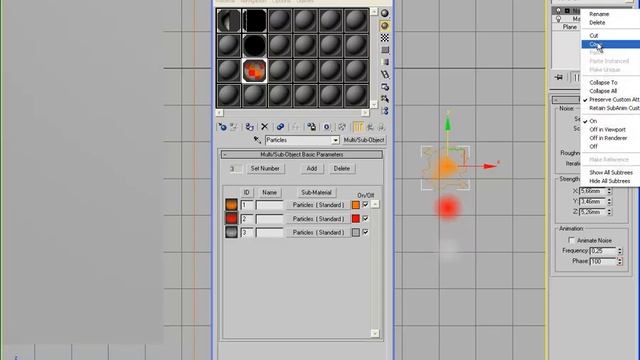
Task: Click the Go to Parent icon
Action: 370,127
